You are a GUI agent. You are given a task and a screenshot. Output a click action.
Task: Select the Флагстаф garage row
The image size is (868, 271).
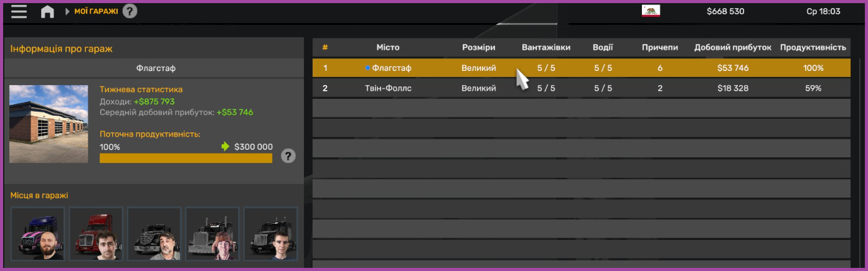(x=581, y=68)
